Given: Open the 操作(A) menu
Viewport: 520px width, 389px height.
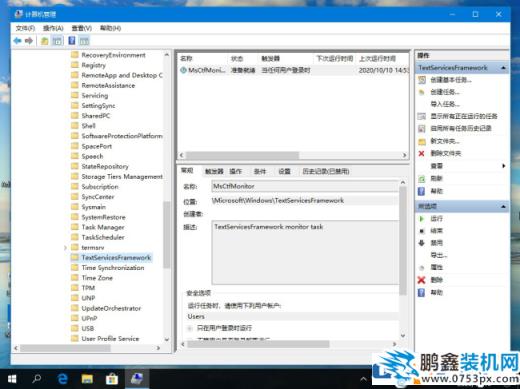Looking at the screenshot, I should [x=53, y=28].
